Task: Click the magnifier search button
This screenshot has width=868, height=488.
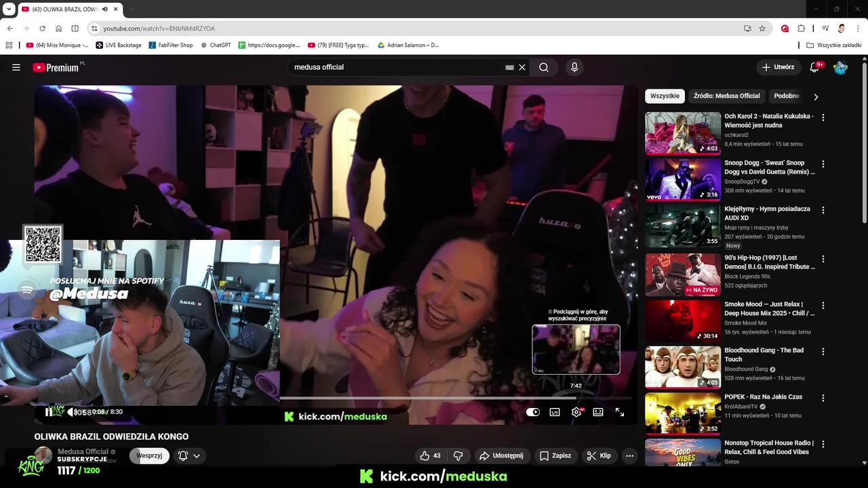Action: [544, 67]
